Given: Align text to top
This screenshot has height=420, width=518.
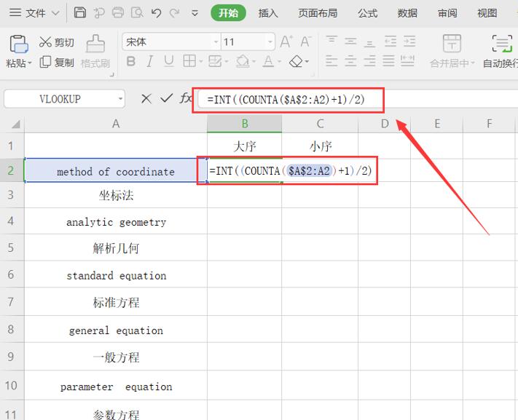Looking at the screenshot, I should click(331, 41).
